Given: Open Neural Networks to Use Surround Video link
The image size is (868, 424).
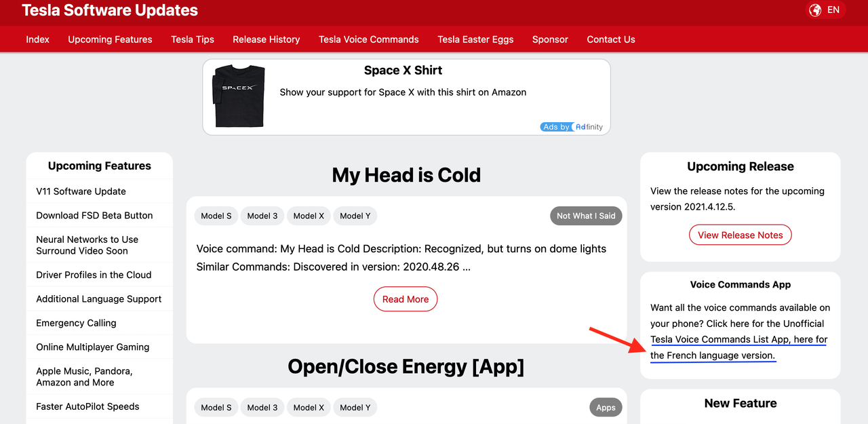Looking at the screenshot, I should click(87, 245).
